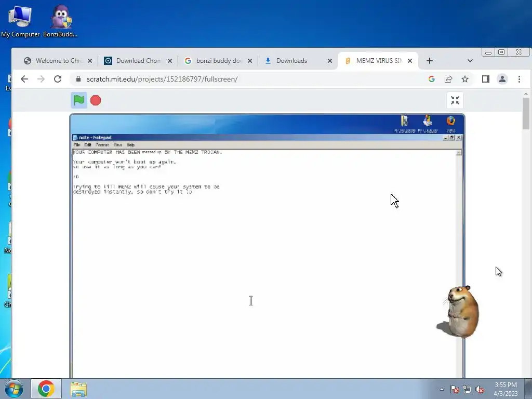
Task: Click the 'YOUR COMPUTER HAS BEEN messed up' line
Action: click(147, 152)
